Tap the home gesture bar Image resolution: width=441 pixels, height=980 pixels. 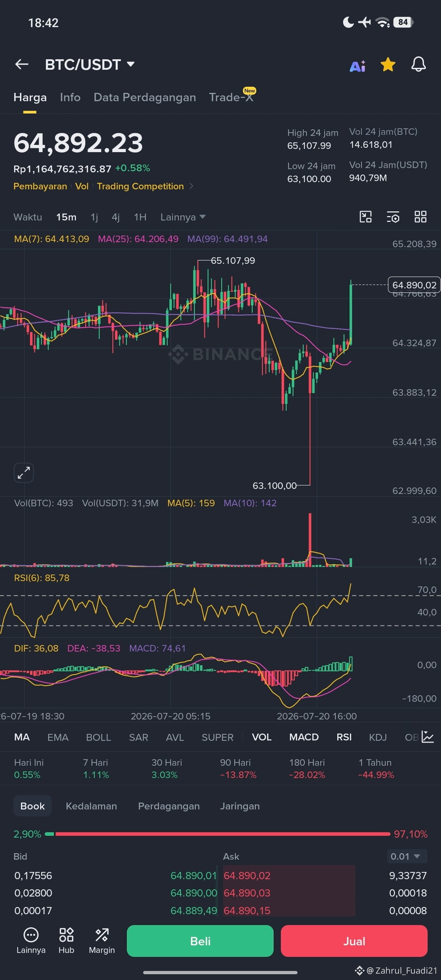(x=220, y=972)
